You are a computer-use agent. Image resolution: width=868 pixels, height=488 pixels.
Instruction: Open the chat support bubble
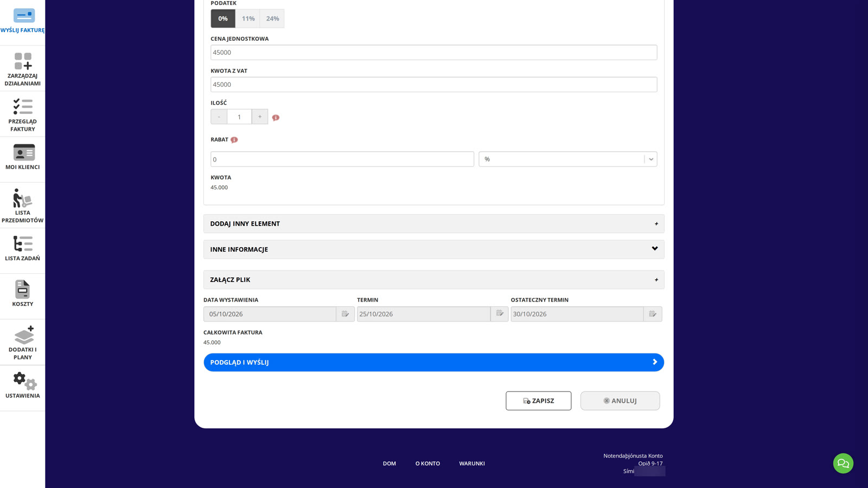point(843,463)
